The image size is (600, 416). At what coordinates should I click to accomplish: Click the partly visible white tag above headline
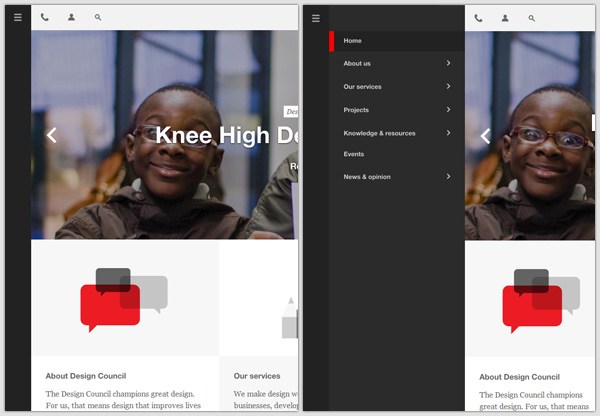[x=291, y=112]
